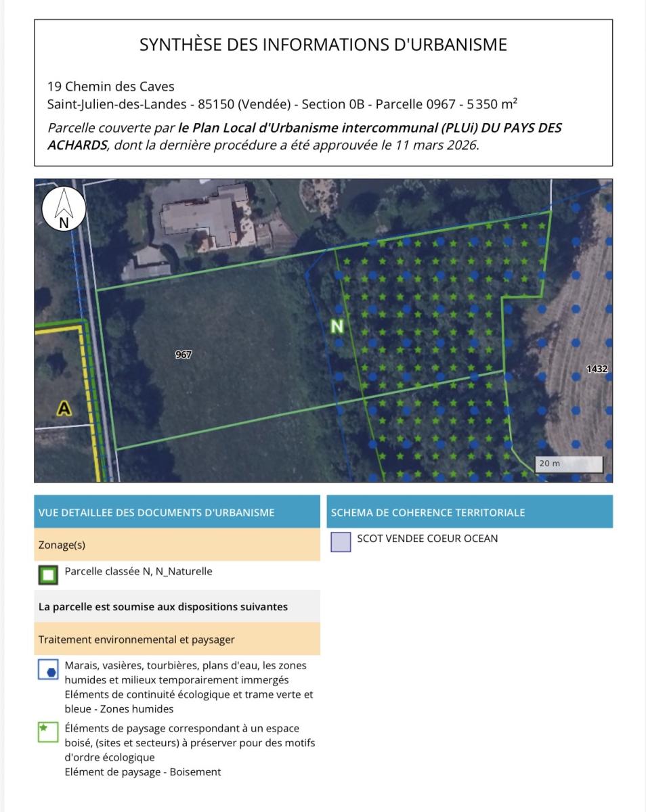The width and height of the screenshot is (646, 812).
Task: Open the Vue détaillée des documents d'urbanisme header
Action: (177, 512)
